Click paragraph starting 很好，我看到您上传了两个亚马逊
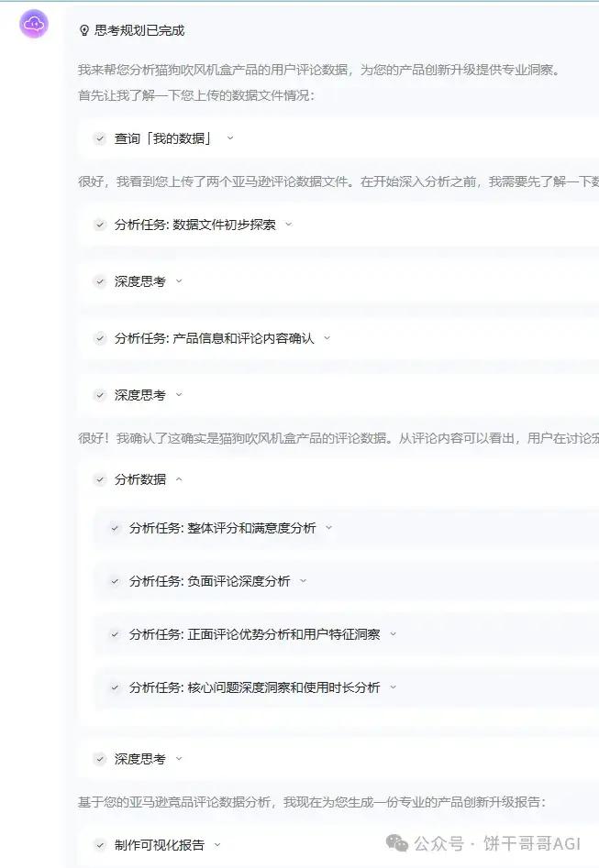The height and width of the screenshot is (868, 599). 338,181
